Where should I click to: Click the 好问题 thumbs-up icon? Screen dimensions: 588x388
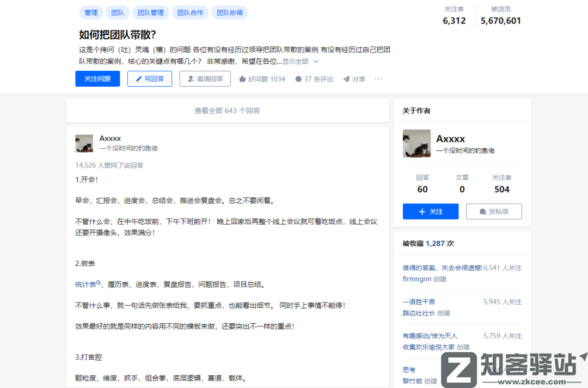[242, 79]
